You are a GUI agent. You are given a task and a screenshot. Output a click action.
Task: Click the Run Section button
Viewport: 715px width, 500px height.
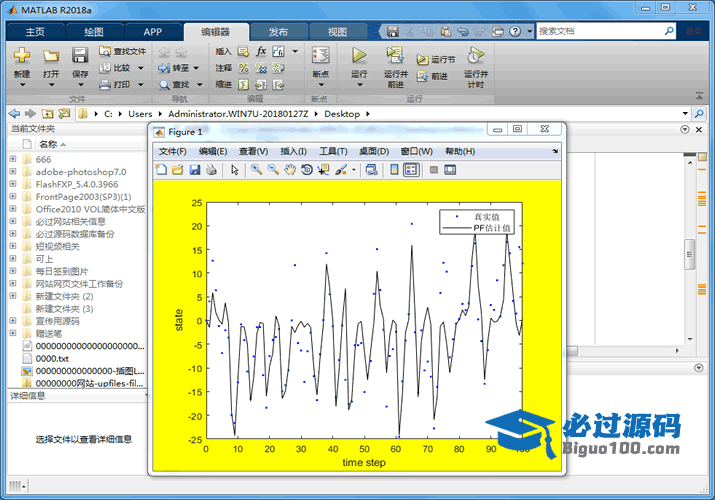point(435,59)
